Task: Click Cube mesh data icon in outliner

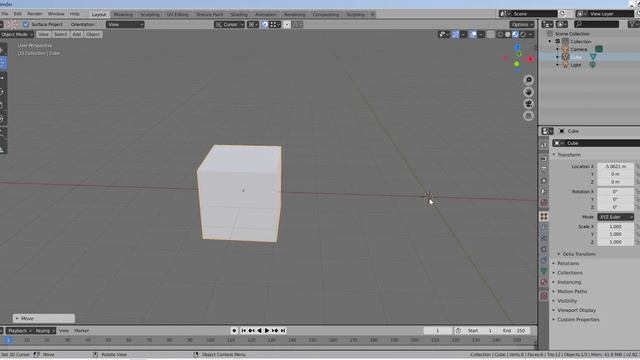Action: click(x=593, y=57)
